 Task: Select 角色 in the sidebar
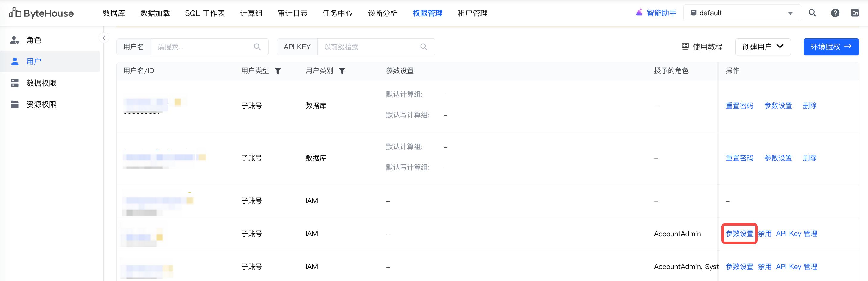[34, 40]
